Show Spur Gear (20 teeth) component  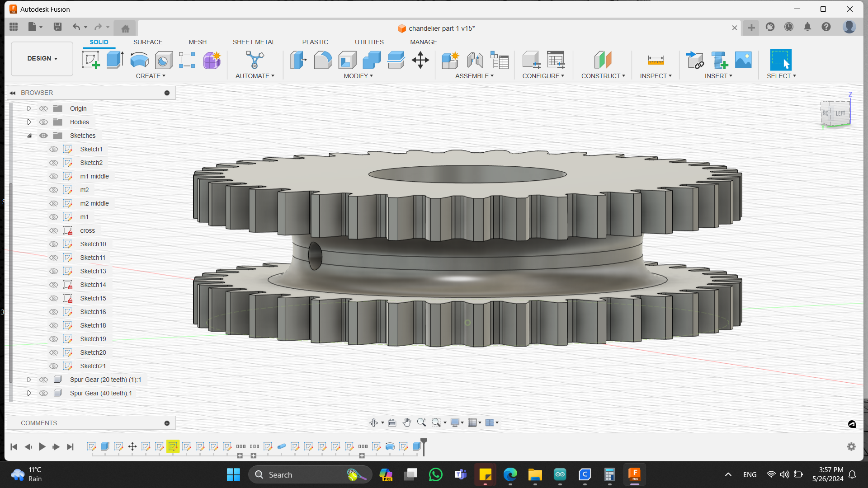coord(43,380)
